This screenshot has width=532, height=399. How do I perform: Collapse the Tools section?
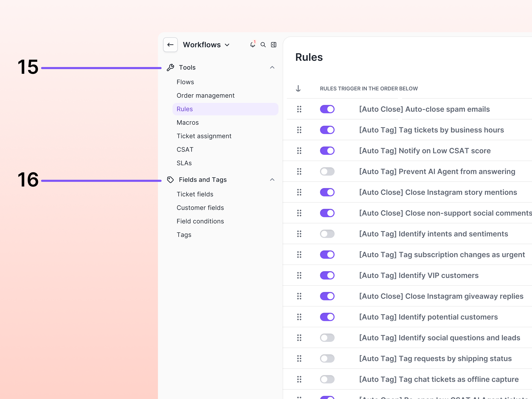click(272, 67)
